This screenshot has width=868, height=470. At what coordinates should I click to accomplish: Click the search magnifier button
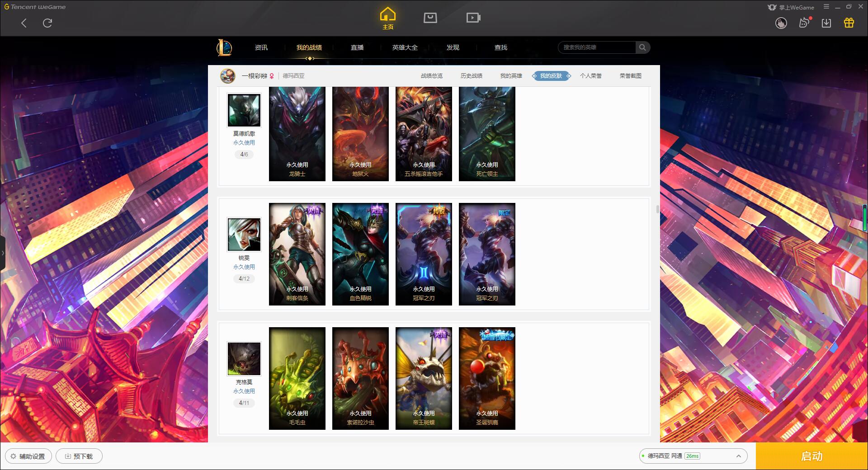642,47
